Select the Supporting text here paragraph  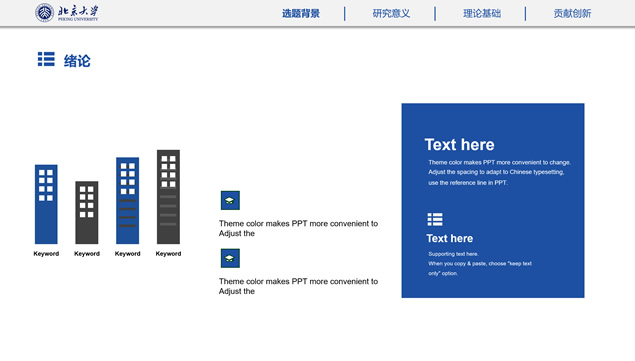click(x=480, y=263)
